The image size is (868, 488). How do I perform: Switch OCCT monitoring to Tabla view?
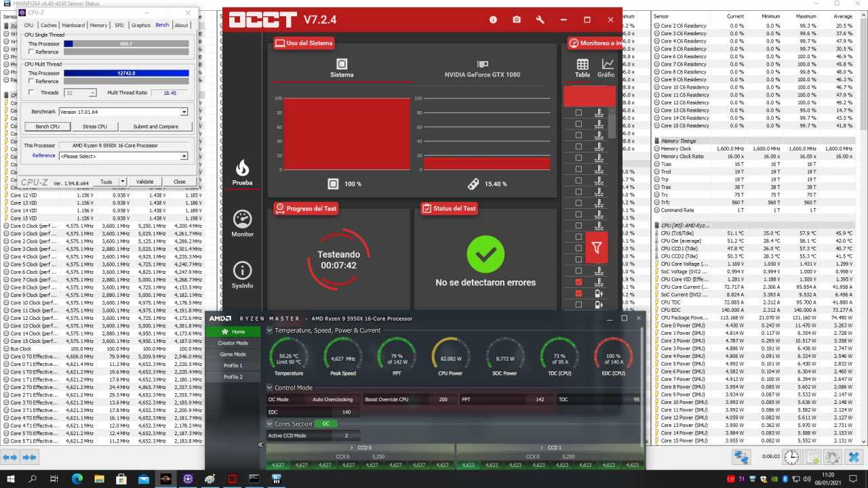583,68
